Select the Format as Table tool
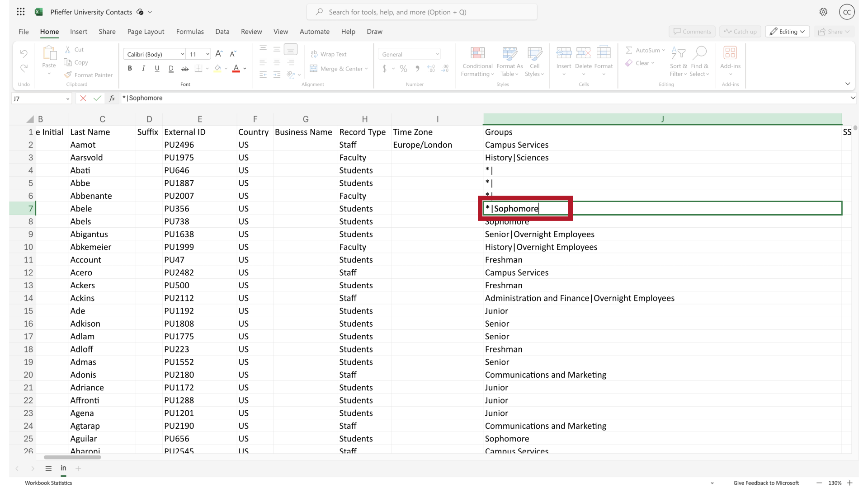The image size is (868, 488). tap(509, 62)
